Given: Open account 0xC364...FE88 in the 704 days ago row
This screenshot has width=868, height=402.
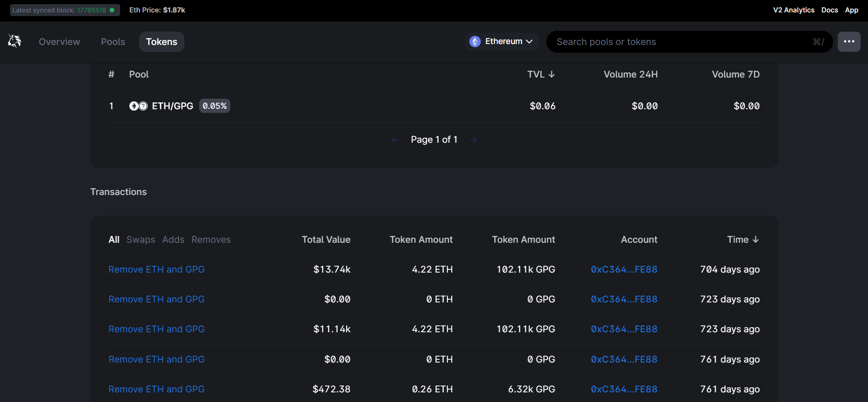Looking at the screenshot, I should (623, 269).
